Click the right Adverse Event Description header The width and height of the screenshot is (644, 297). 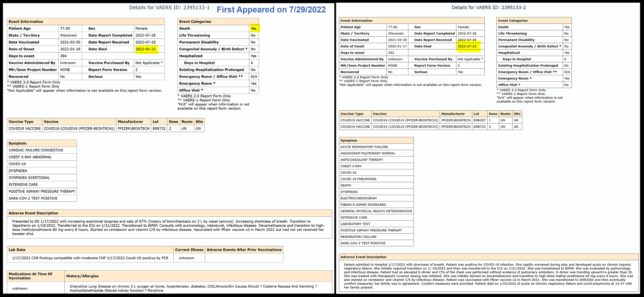[x=489, y=257]
